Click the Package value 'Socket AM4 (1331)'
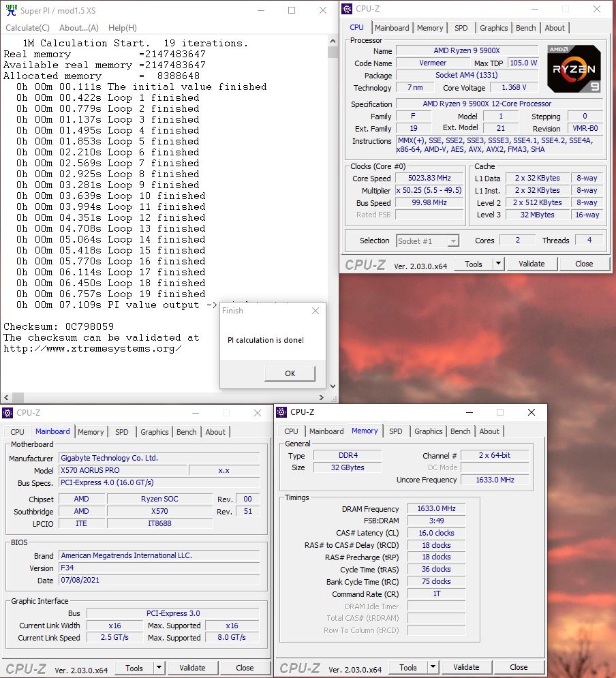Screen dimensions: 616x678 click(x=467, y=75)
